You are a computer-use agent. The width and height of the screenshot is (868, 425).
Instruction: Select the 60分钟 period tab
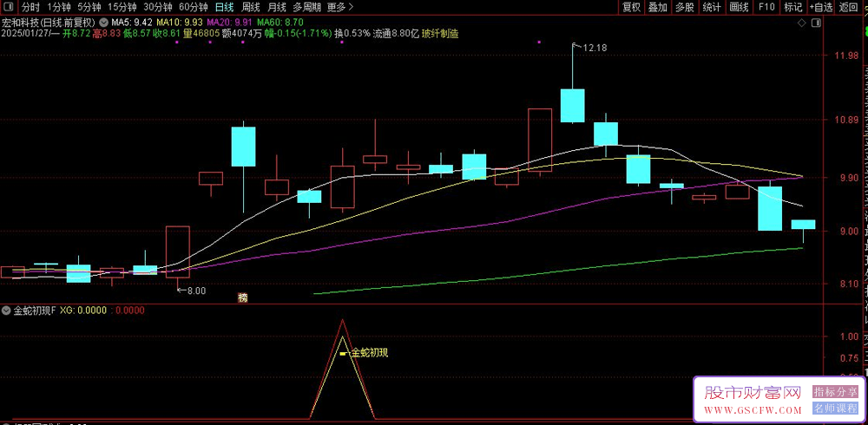point(194,7)
